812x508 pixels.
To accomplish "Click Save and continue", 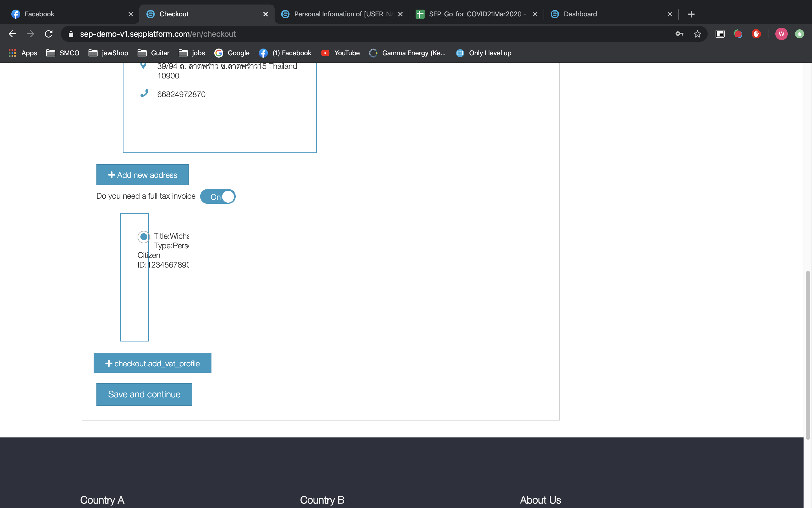I will (144, 395).
